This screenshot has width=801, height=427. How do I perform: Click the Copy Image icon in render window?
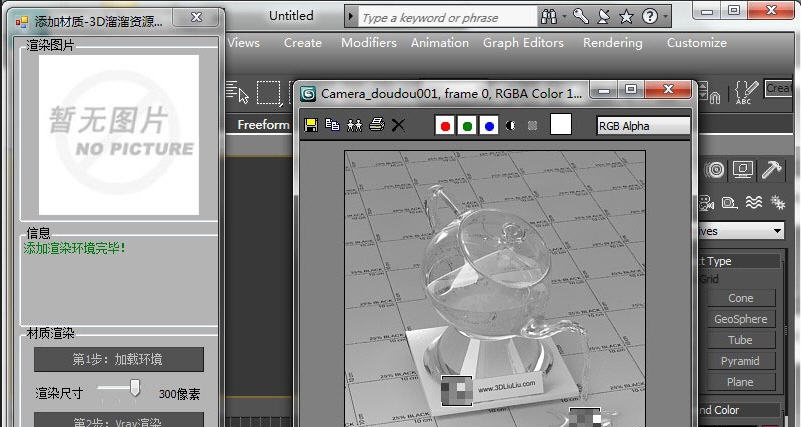(x=332, y=125)
